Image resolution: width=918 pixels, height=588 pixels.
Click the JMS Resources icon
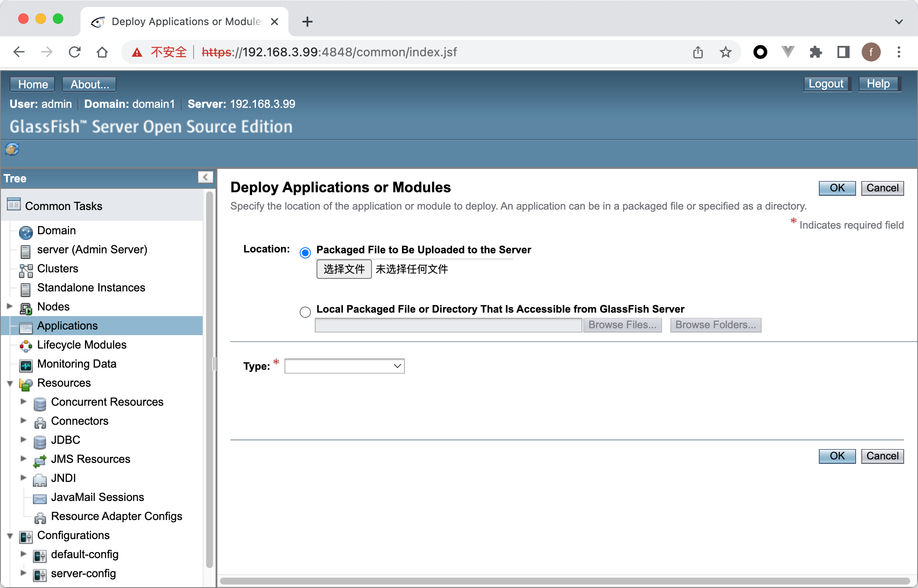39,460
